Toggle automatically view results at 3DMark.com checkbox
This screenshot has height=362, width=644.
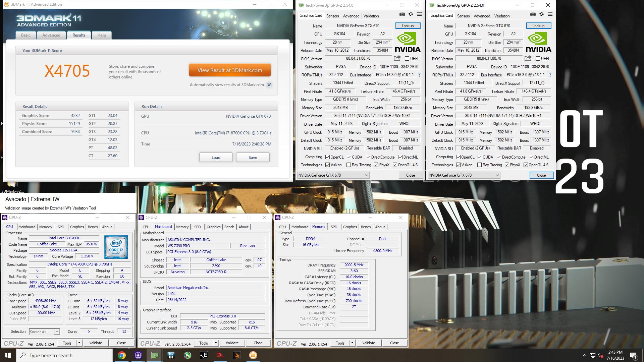tap(269, 85)
